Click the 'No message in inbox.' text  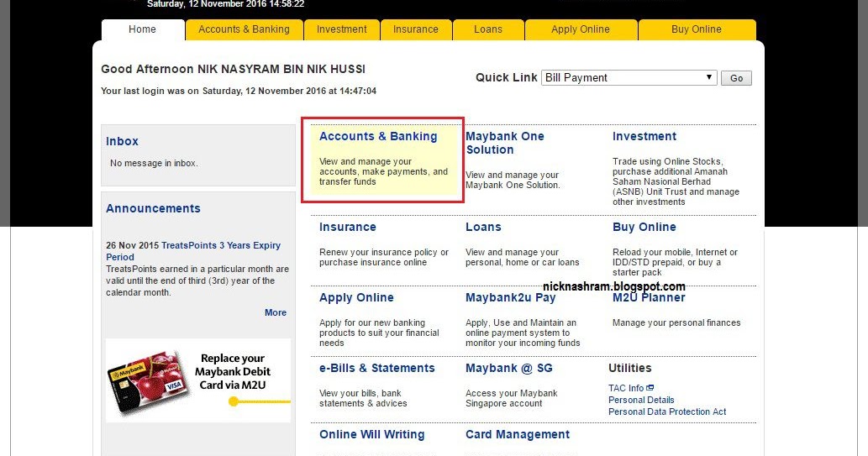tap(154, 163)
